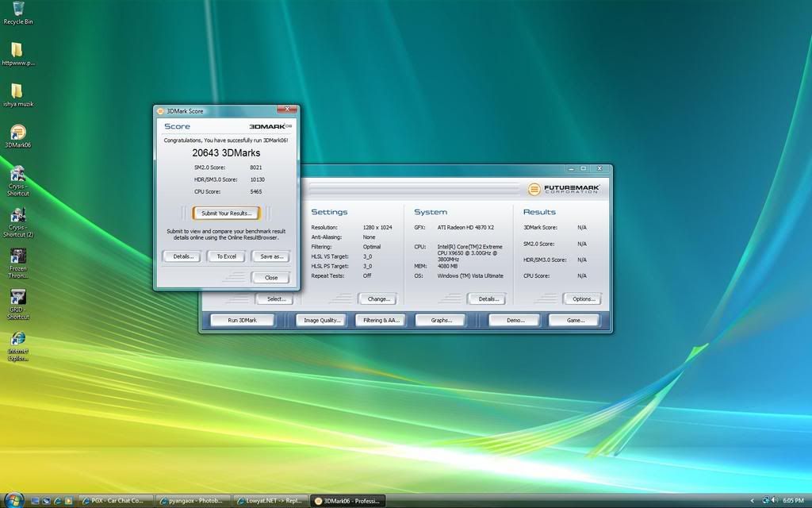The image size is (812, 508).
Task: Click Submit Your Results in the Score dialog
Action: coord(226,213)
